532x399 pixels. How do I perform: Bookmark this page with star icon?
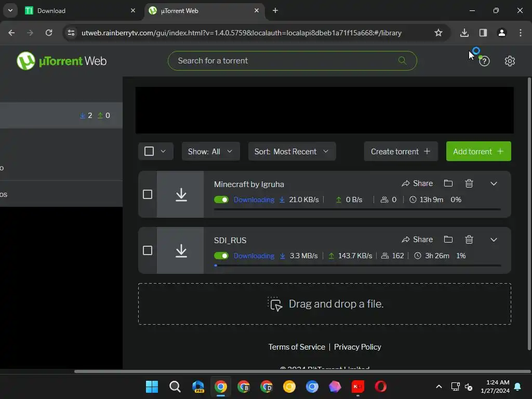point(438,33)
